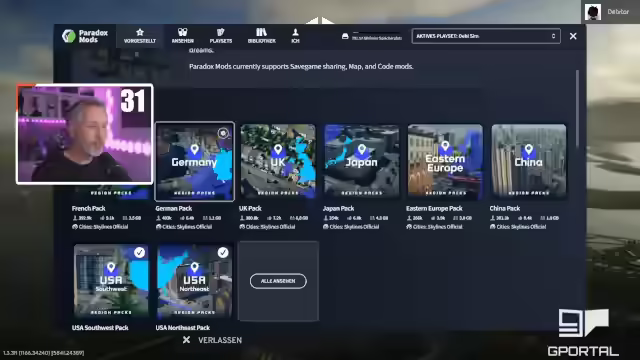Open the Ich profile tab

pyautogui.click(x=296, y=36)
